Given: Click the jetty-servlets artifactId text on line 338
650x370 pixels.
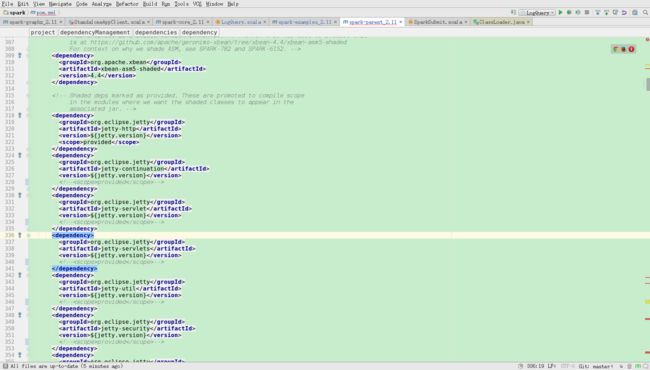Looking at the screenshot, I should pyautogui.click(x=127, y=249).
